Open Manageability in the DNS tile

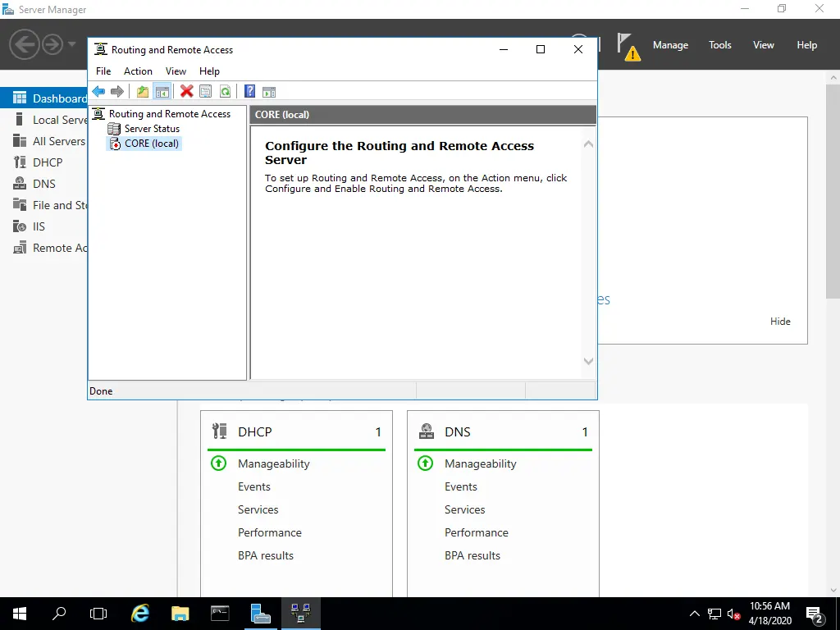pos(481,464)
